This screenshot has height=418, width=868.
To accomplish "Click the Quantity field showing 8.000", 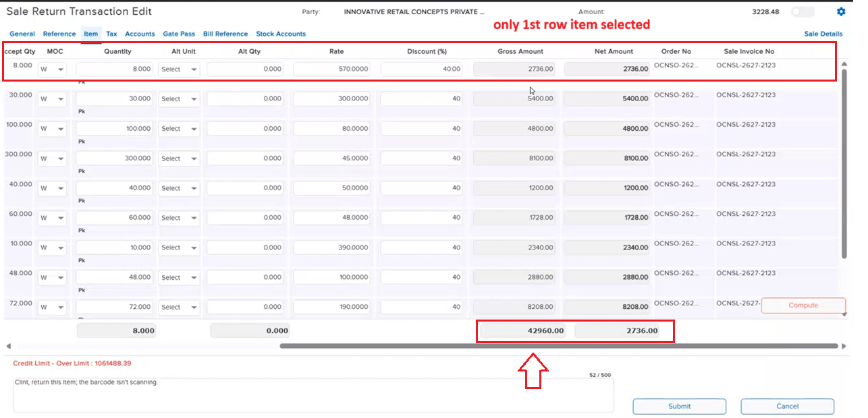I will click(115, 69).
